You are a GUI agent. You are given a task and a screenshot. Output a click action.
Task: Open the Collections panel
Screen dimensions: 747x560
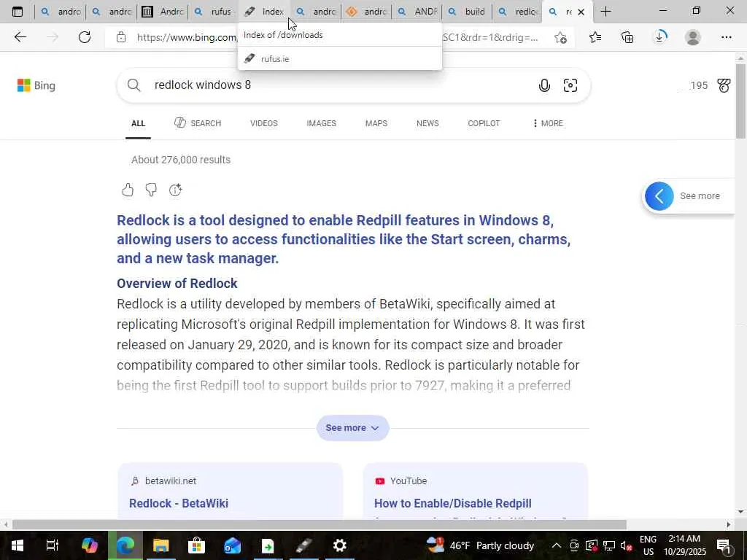click(627, 37)
